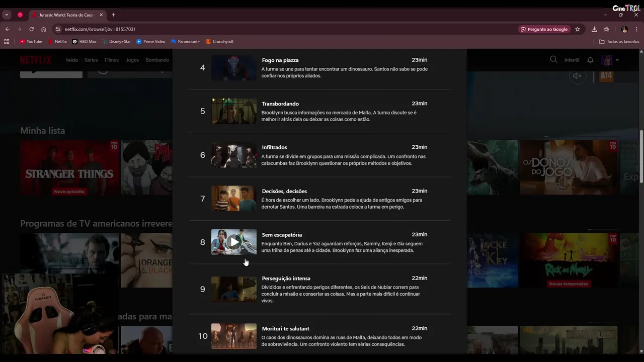Click the address bar URL
Viewport: 644px width, 362px height.
[x=100, y=29]
